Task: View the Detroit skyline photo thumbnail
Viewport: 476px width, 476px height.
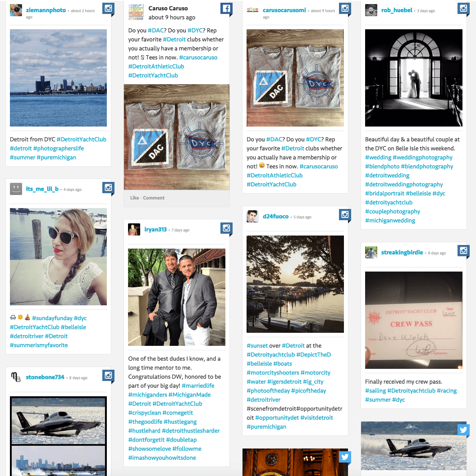Action: point(58,78)
